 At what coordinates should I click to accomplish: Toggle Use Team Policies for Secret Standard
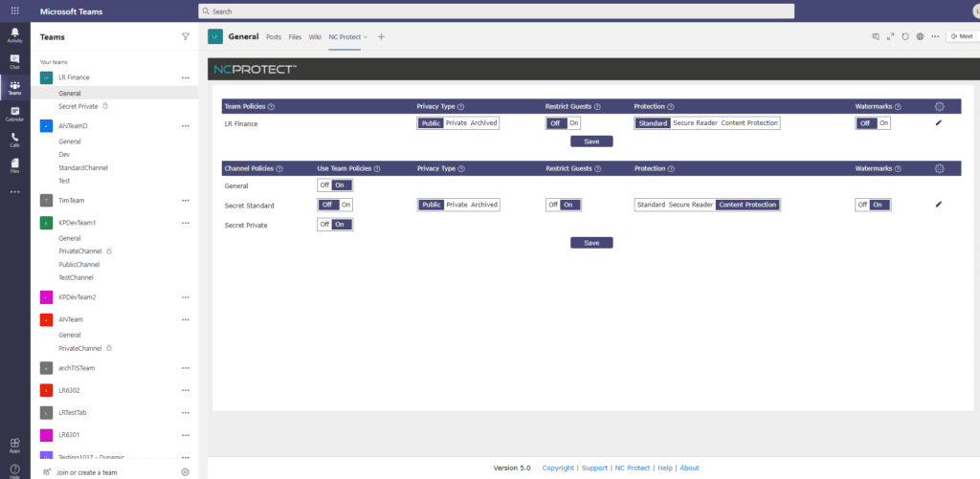[335, 205]
